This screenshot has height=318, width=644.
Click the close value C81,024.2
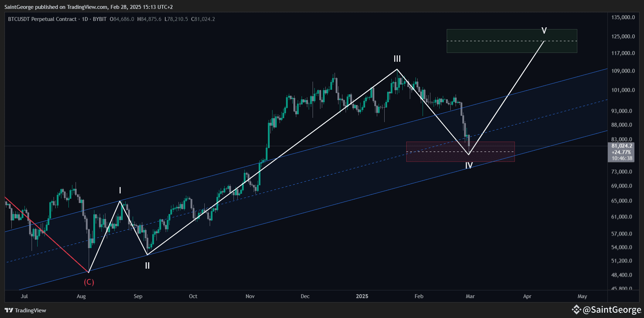pyautogui.click(x=203, y=19)
